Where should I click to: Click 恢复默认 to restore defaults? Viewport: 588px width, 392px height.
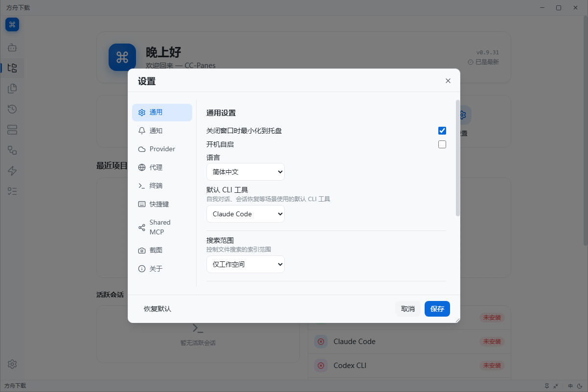[x=157, y=309]
